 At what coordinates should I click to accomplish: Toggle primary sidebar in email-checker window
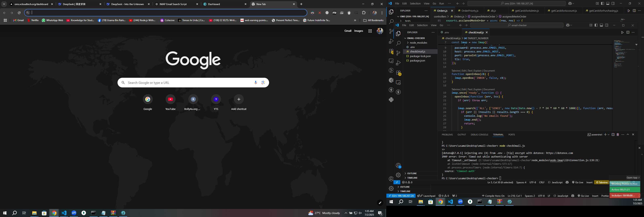tap(596, 25)
